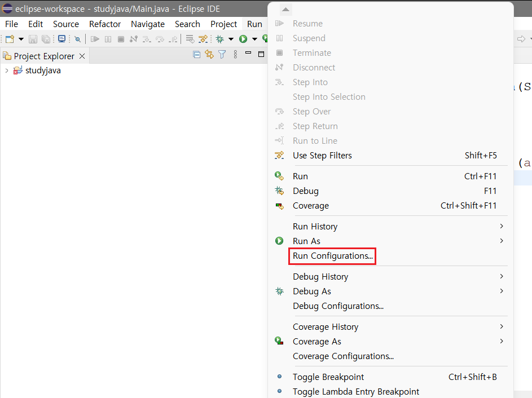The width and height of the screenshot is (532, 398).
Task: Click the toolbar Disconnect icon
Action: pyautogui.click(x=134, y=39)
